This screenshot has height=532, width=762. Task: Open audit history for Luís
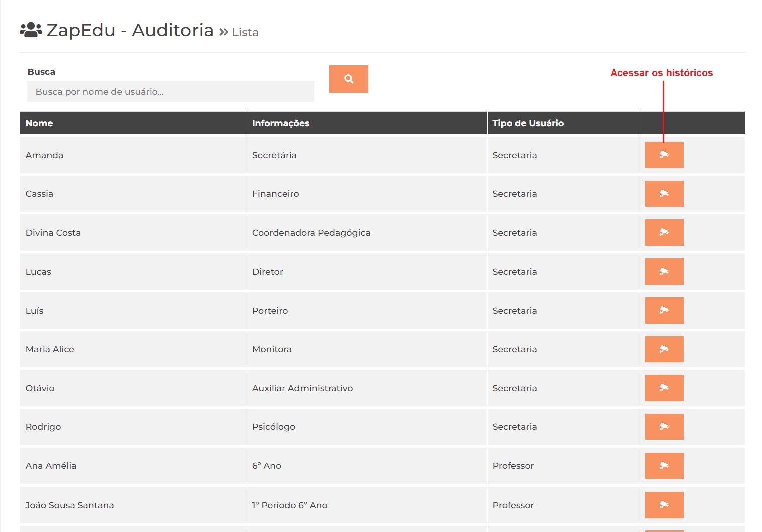pyautogui.click(x=664, y=310)
